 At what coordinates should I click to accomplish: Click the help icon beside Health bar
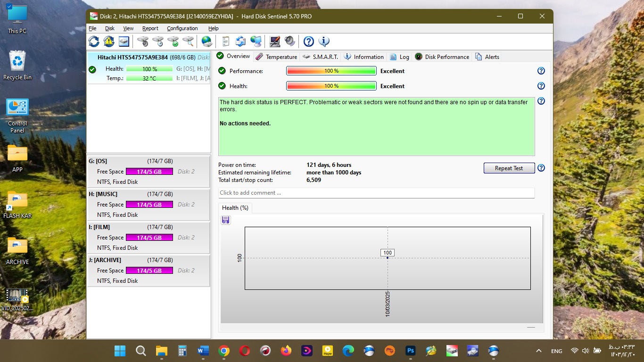(541, 86)
